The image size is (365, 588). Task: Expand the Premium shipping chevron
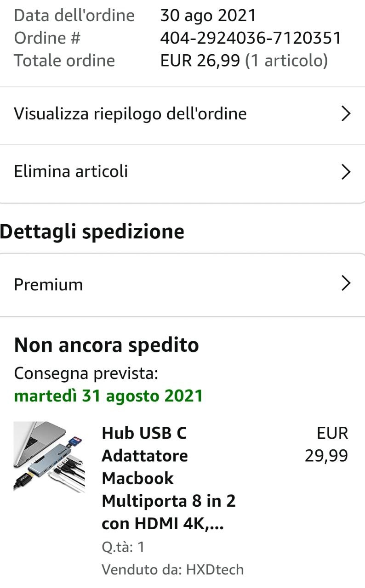tap(347, 284)
